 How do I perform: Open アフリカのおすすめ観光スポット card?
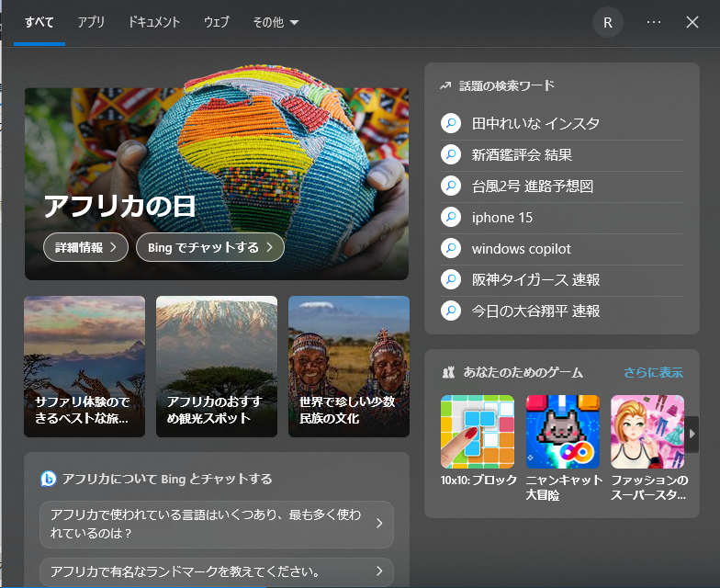click(217, 366)
